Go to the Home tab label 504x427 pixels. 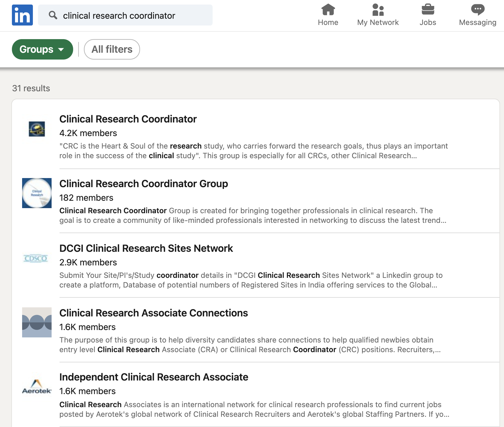(328, 22)
